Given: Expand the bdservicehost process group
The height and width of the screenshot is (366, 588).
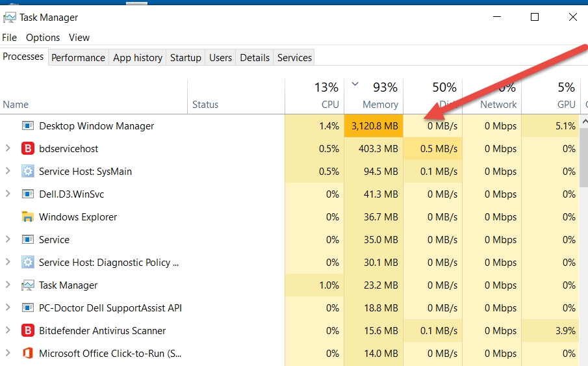Looking at the screenshot, I should [8, 148].
